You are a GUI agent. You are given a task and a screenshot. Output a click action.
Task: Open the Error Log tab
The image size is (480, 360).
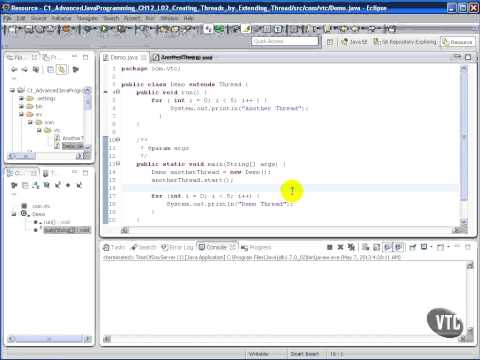(x=177, y=247)
